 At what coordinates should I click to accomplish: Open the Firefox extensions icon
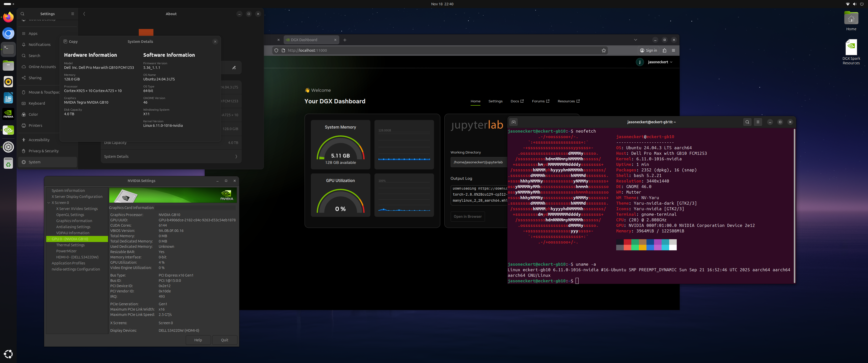coord(664,50)
